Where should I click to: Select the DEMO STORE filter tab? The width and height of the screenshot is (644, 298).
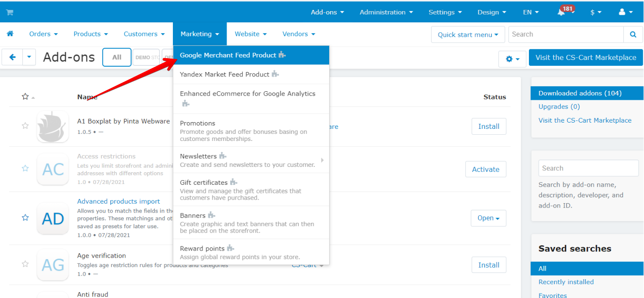pyautogui.click(x=147, y=57)
